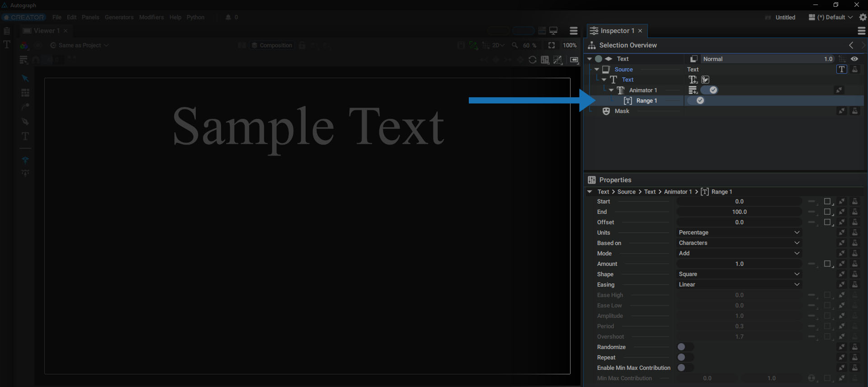
Task: Open the File menu
Action: tap(57, 17)
